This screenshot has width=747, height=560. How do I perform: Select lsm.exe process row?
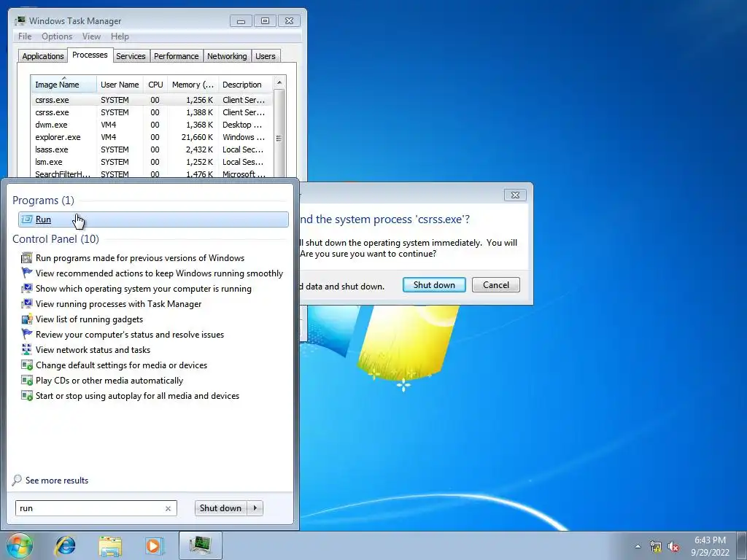152,162
